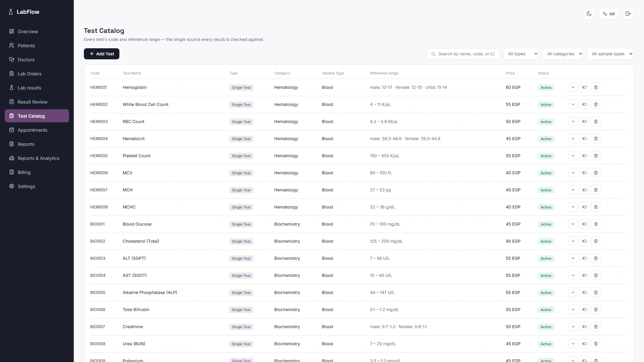Open Reports & Analytics in sidebar
The height and width of the screenshot is (362, 644).
point(37,158)
